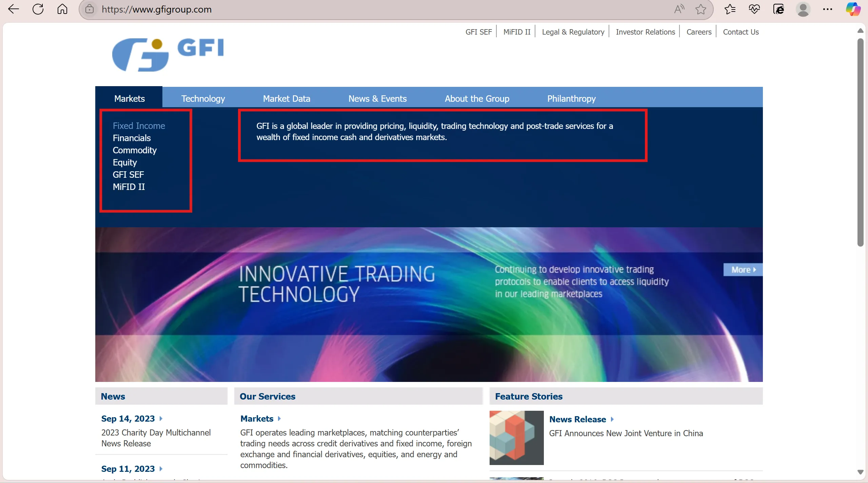Open GFI SEF top header link
The image size is (868, 483).
[x=478, y=32]
